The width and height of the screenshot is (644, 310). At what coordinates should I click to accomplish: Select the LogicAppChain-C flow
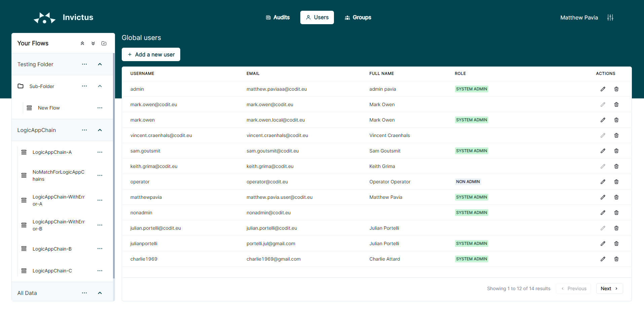pos(52,271)
